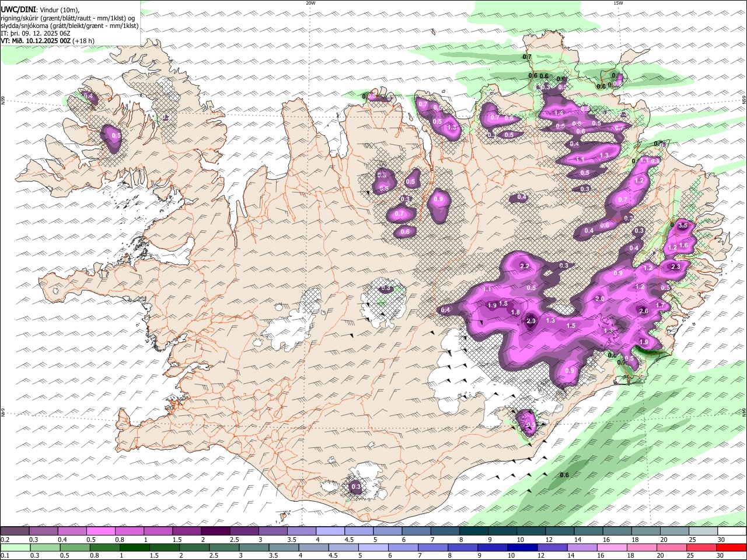Screen dimensions: 747x560
Task: Click the 2.3 precipitation value on the map
Action: pos(676,267)
